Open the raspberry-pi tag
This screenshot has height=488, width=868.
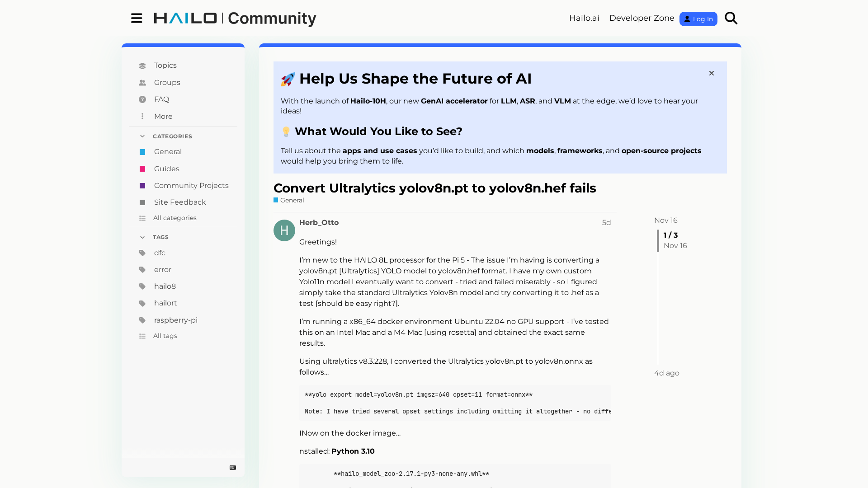[175, 320]
